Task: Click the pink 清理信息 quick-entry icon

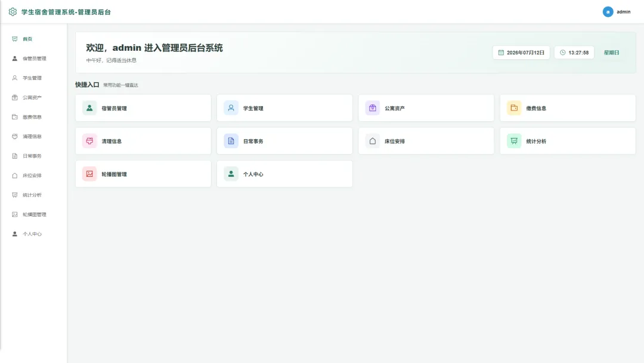Action: (x=89, y=141)
